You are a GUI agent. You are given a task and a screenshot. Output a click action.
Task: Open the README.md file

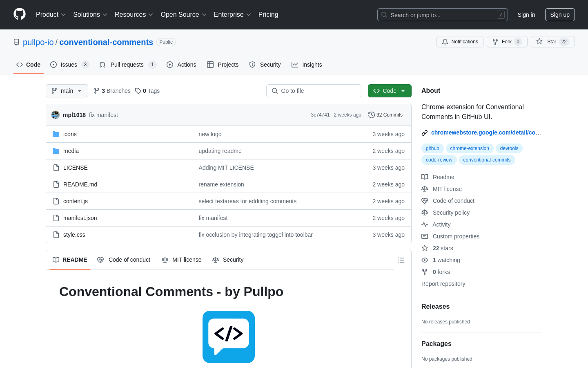coord(80,184)
